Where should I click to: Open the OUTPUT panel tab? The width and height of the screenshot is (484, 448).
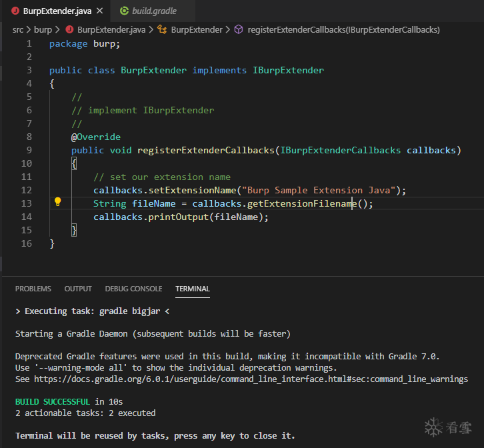tap(78, 289)
